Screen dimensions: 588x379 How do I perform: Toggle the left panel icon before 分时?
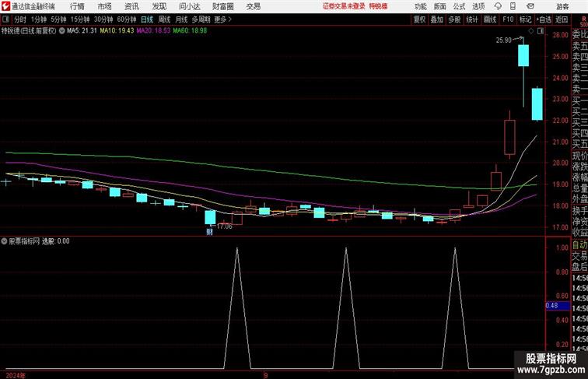pyautogui.click(x=5, y=19)
